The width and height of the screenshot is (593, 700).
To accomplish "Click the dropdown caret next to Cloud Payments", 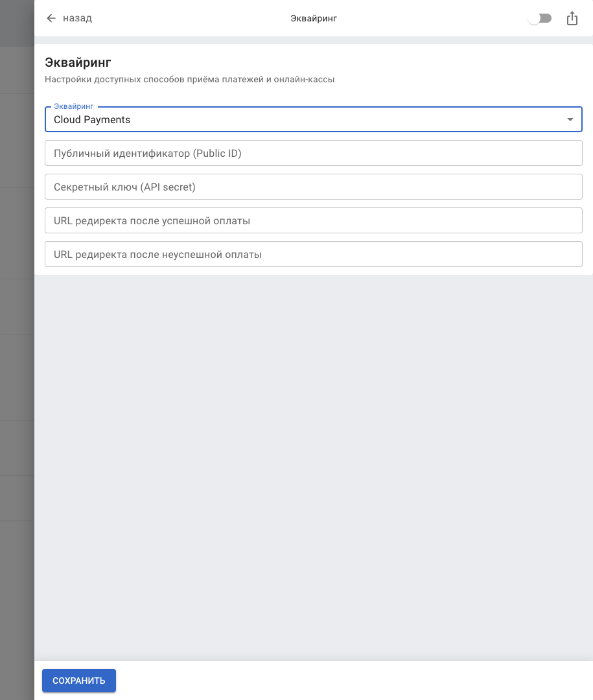I will 570,119.
